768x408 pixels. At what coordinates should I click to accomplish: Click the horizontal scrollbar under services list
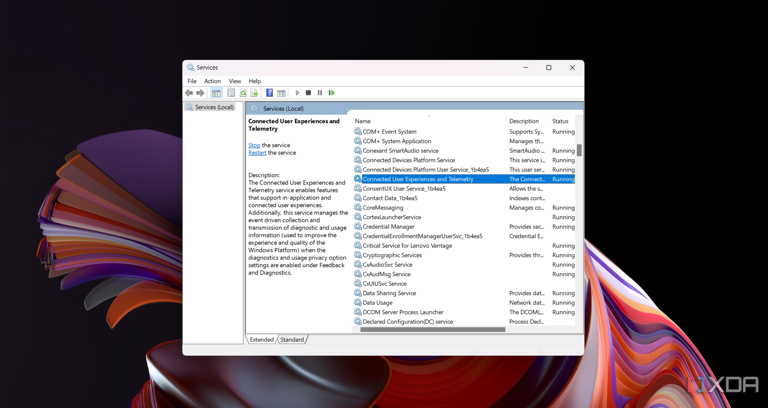(x=432, y=329)
